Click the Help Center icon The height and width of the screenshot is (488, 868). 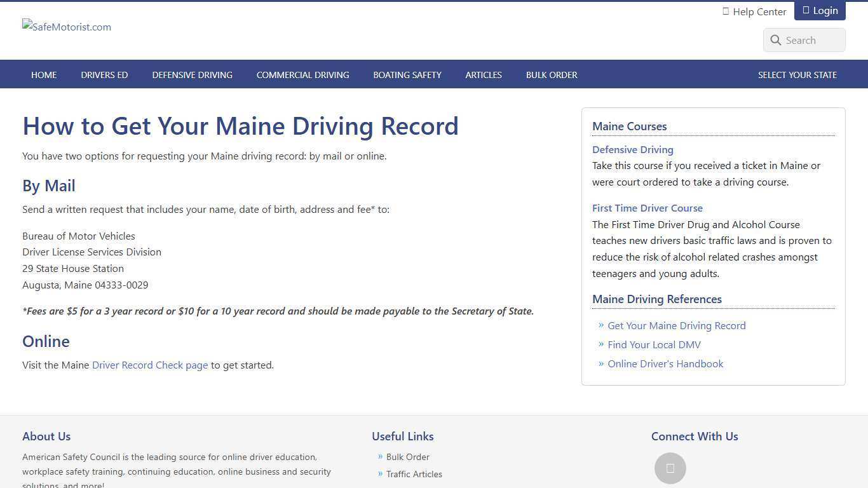(726, 11)
